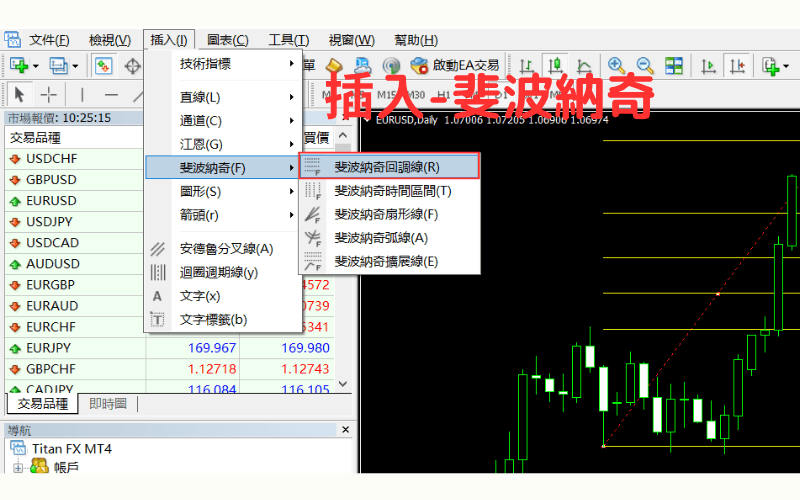Choose 斐波納奇擴展線(E)
800x500 pixels.
[x=389, y=261]
